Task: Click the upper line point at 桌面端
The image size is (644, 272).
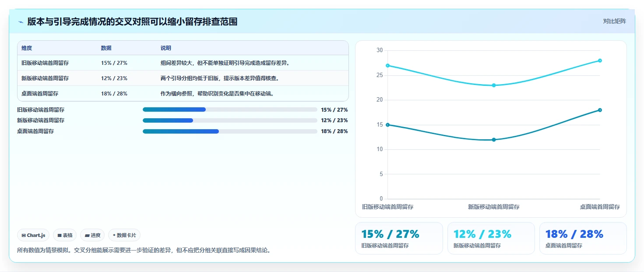Action: (x=600, y=60)
